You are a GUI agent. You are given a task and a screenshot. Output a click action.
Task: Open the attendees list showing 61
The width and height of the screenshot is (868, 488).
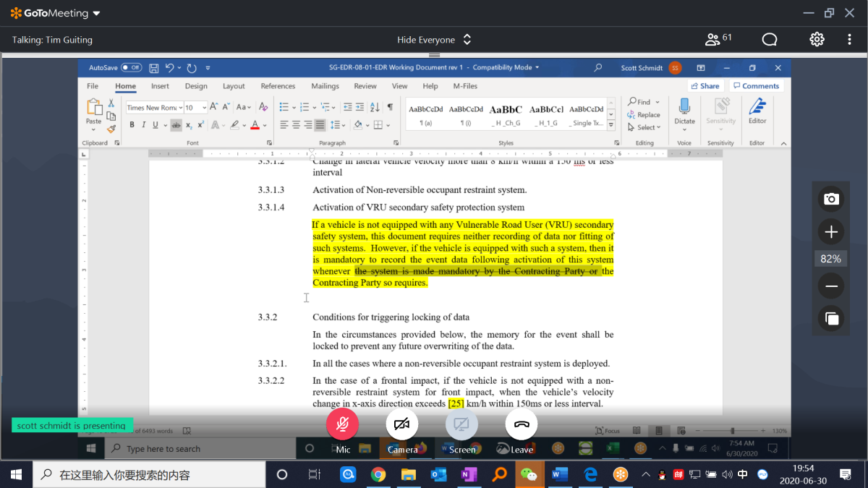718,39
